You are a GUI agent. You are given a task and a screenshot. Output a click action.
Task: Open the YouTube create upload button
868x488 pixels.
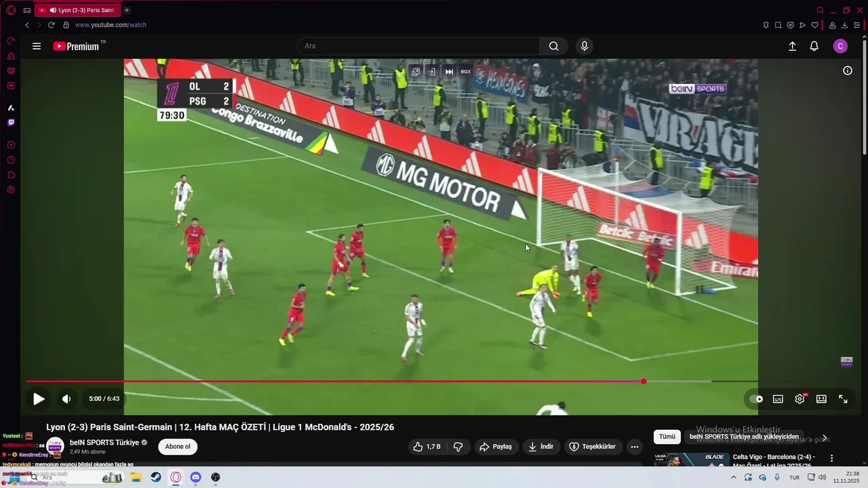[x=792, y=46]
